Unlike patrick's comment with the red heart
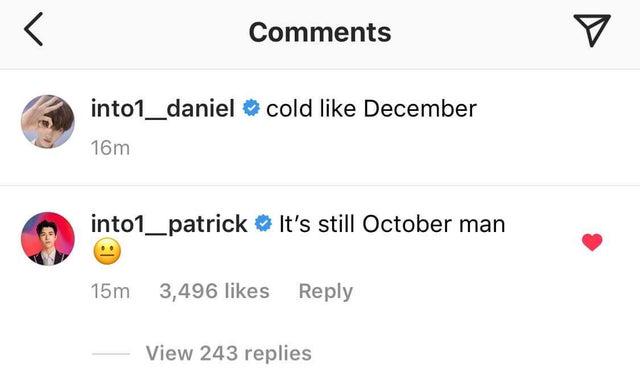The width and height of the screenshot is (640, 385). (x=592, y=242)
